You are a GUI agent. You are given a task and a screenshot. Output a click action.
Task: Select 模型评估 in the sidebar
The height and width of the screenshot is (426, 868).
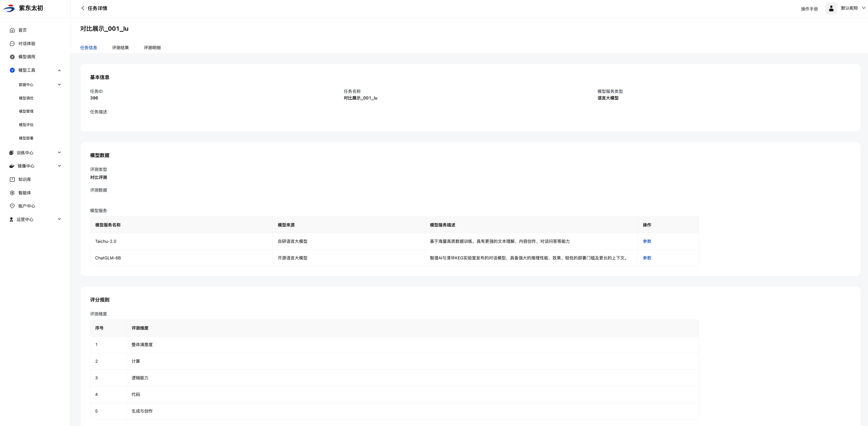click(26, 125)
